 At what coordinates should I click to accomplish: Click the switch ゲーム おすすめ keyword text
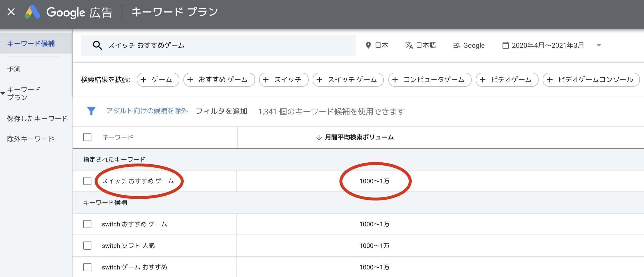pyautogui.click(x=135, y=267)
